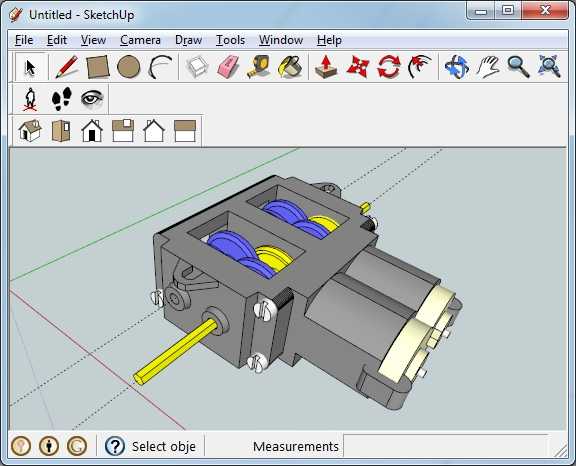This screenshot has width=576, height=466.
Task: Choose the Push/Pull tool
Action: pos(326,67)
